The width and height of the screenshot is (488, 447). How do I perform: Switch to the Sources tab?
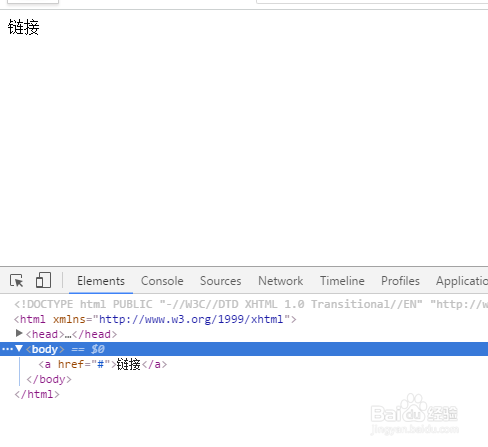(221, 281)
